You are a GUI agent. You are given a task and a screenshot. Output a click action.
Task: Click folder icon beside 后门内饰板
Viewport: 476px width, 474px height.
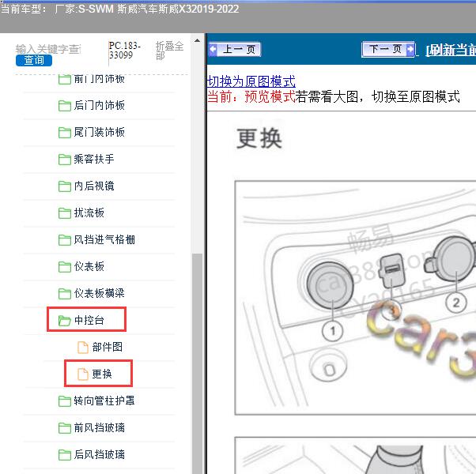pos(64,106)
